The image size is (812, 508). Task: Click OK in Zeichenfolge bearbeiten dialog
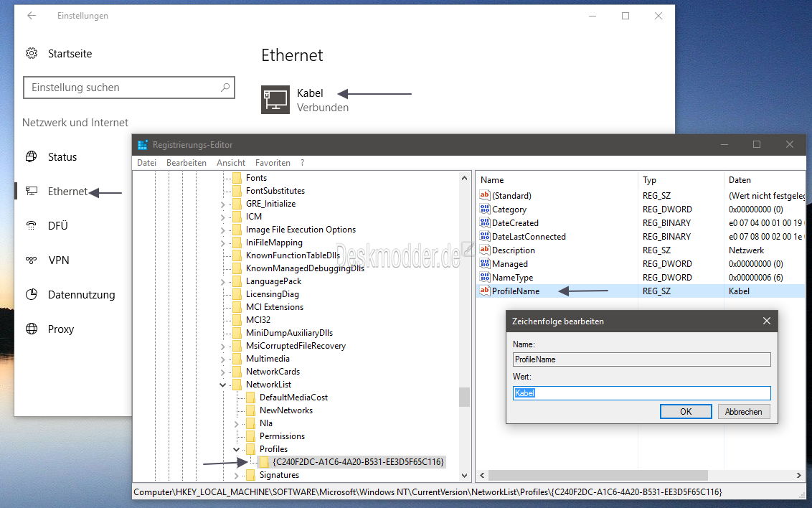click(686, 412)
